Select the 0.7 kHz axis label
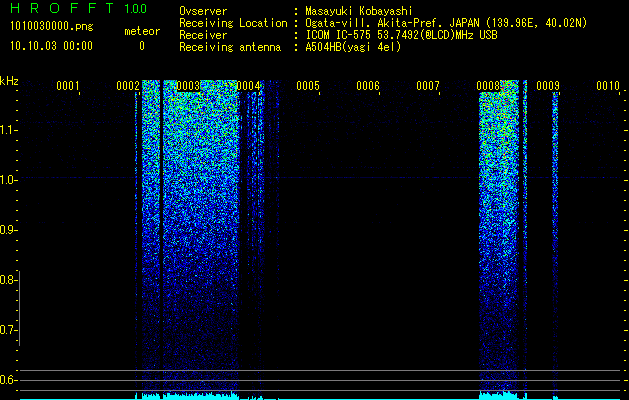 pyautogui.click(x=7, y=330)
